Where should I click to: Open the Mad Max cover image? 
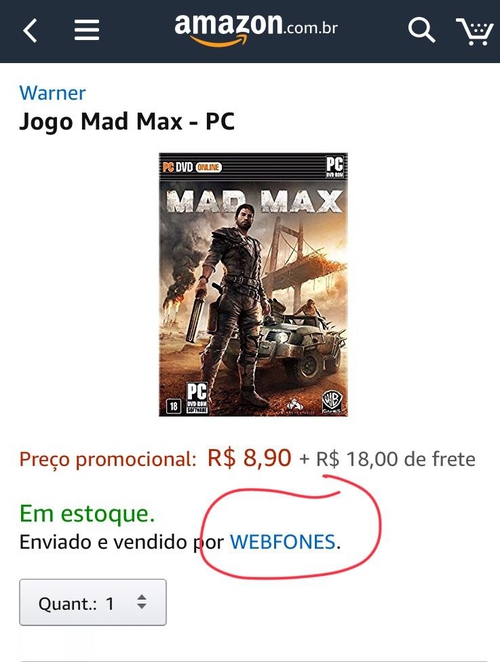click(253, 285)
